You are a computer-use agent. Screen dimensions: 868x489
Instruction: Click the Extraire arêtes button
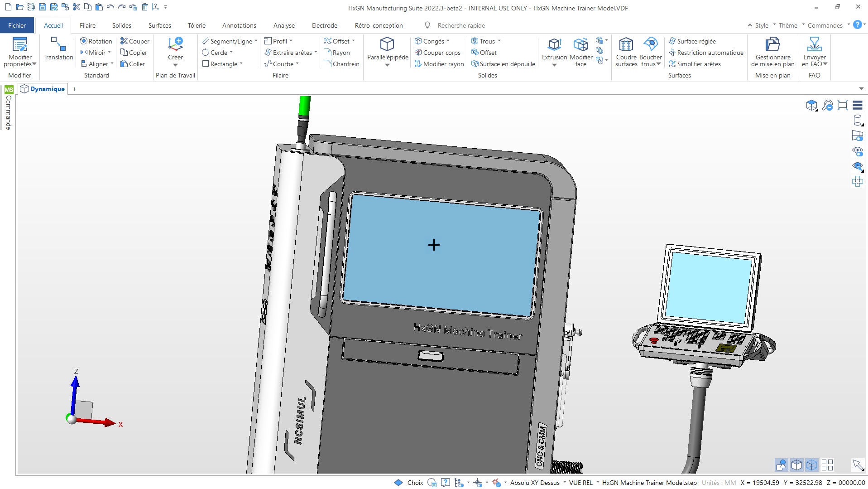pos(288,53)
